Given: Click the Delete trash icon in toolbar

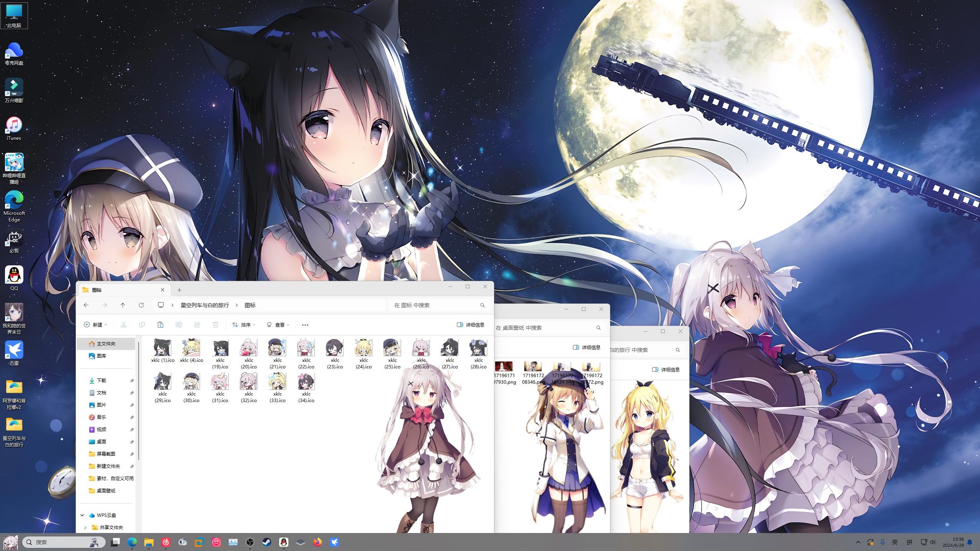Looking at the screenshot, I should click(x=216, y=325).
